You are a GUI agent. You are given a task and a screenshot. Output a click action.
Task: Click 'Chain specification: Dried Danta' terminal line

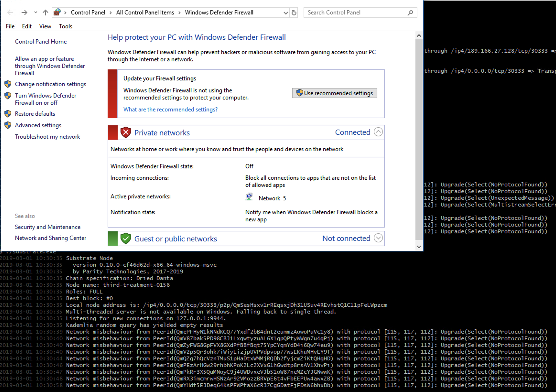tap(119, 278)
